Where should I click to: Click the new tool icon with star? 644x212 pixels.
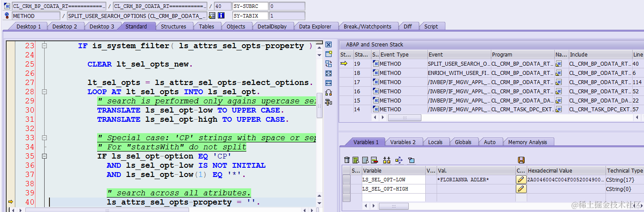[x=329, y=54]
